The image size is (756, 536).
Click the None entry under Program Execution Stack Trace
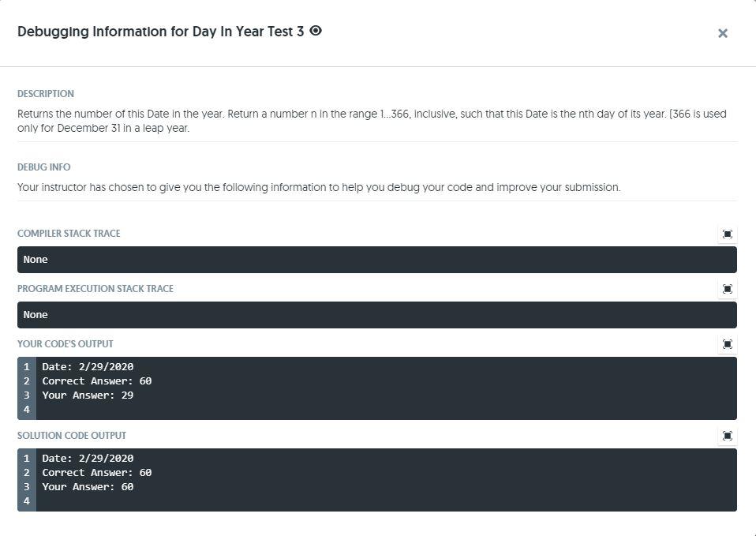[x=36, y=314]
